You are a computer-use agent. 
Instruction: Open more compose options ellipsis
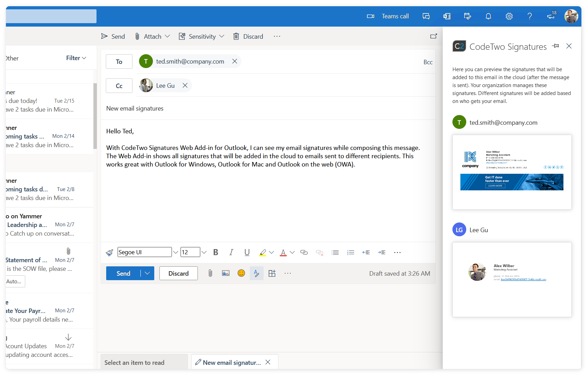(288, 273)
